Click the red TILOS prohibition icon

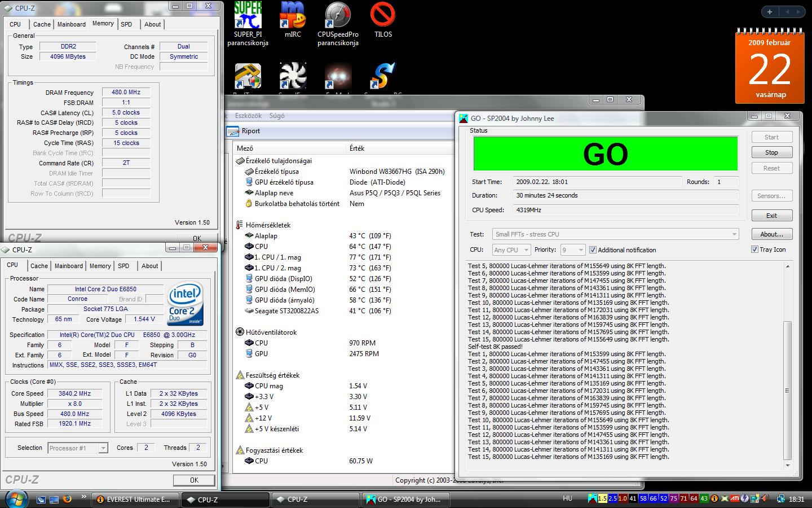(x=383, y=16)
